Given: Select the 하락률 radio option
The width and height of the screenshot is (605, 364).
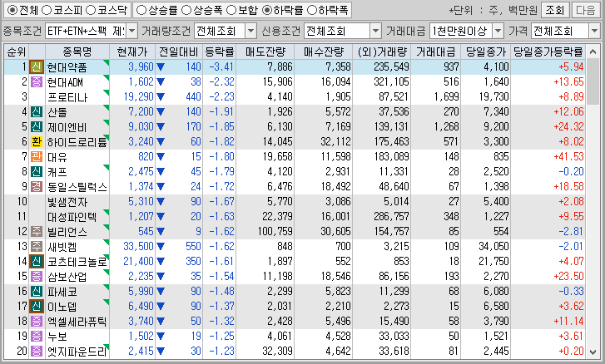Looking at the screenshot, I should (x=266, y=10).
